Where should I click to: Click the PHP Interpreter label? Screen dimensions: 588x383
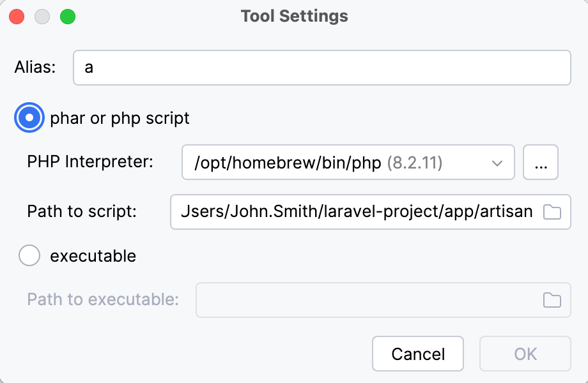89,162
